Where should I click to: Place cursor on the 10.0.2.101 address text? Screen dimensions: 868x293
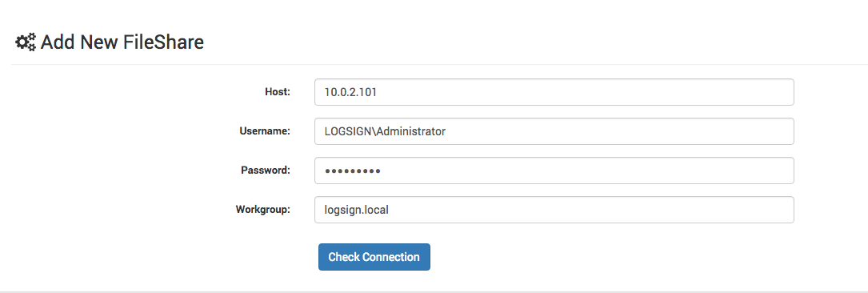coord(350,93)
